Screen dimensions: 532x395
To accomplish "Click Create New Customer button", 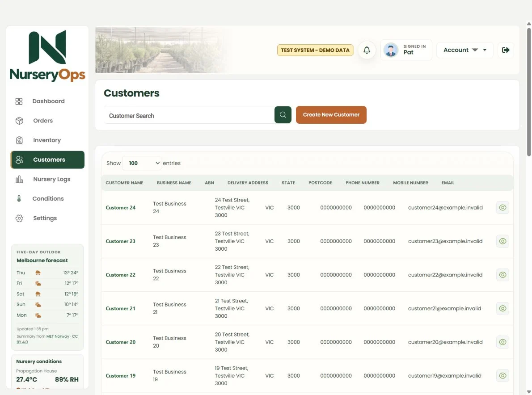I will (331, 115).
